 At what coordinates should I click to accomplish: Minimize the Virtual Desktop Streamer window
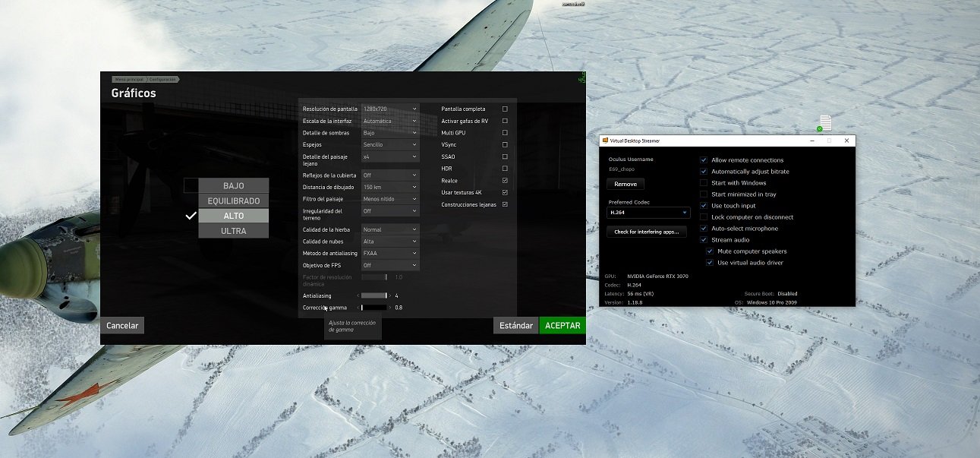point(811,141)
